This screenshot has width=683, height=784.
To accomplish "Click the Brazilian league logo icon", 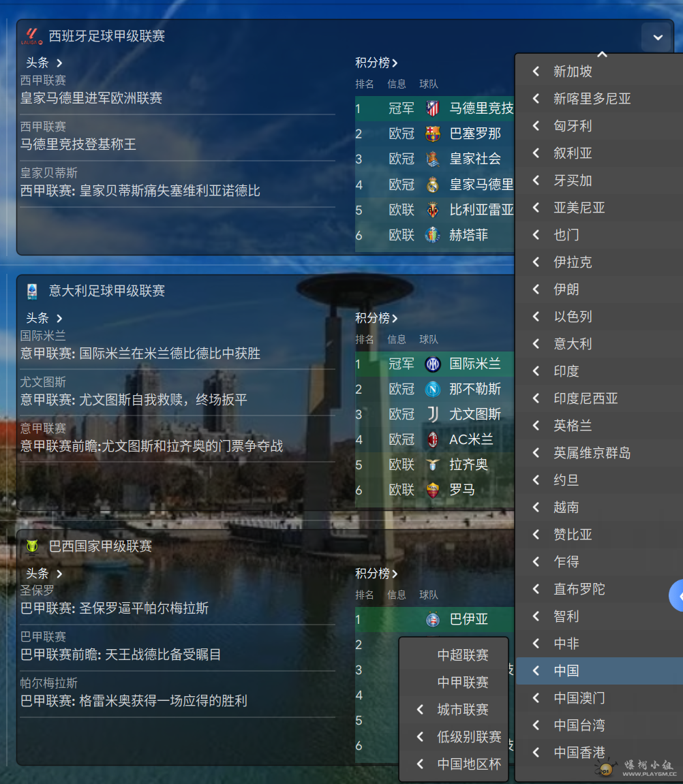I will (32, 546).
